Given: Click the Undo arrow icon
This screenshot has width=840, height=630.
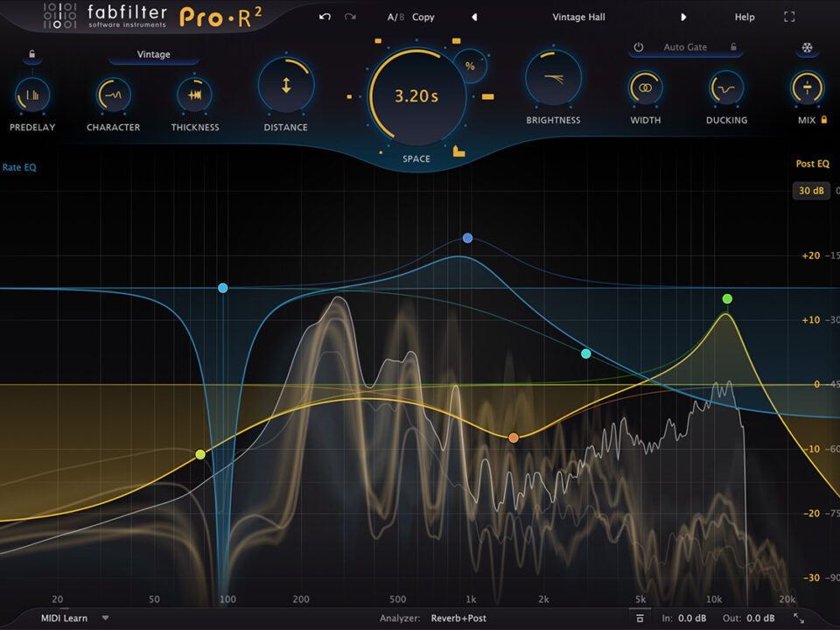Looking at the screenshot, I should click(x=325, y=17).
